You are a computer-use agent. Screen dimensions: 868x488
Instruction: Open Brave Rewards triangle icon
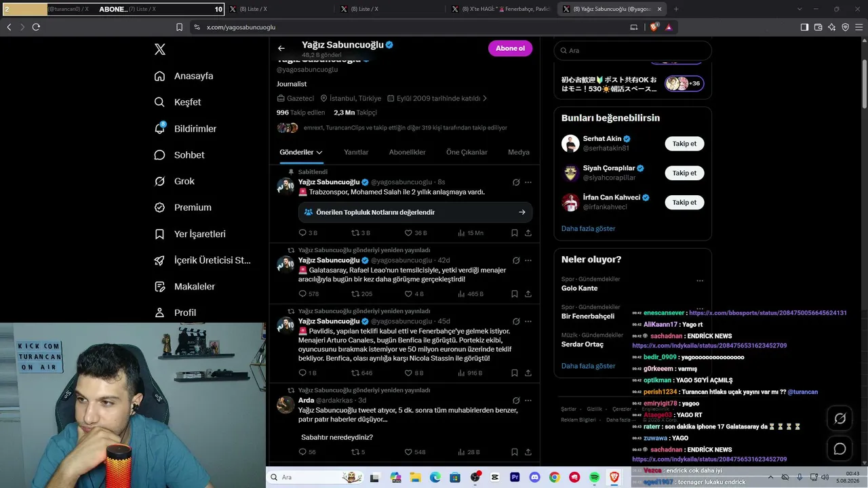669,27
